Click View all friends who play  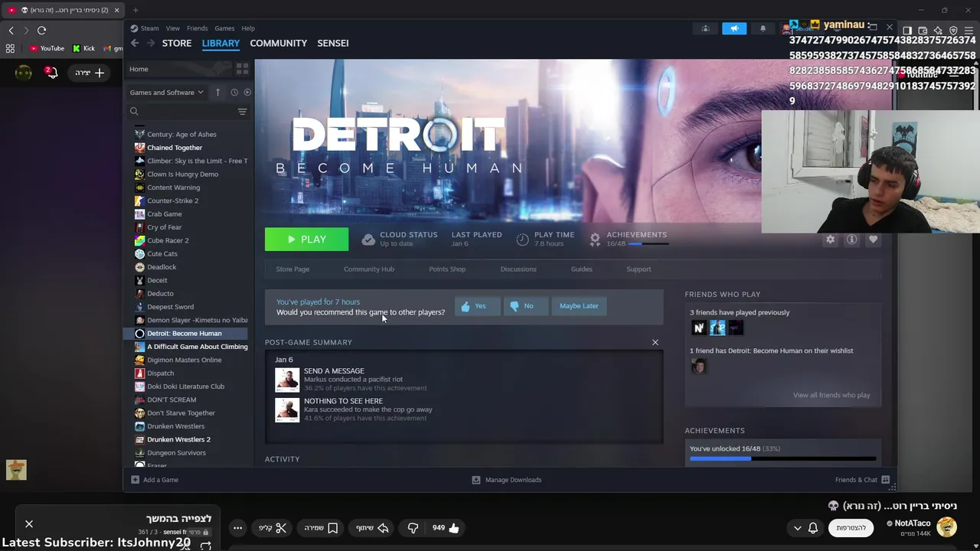pos(831,395)
